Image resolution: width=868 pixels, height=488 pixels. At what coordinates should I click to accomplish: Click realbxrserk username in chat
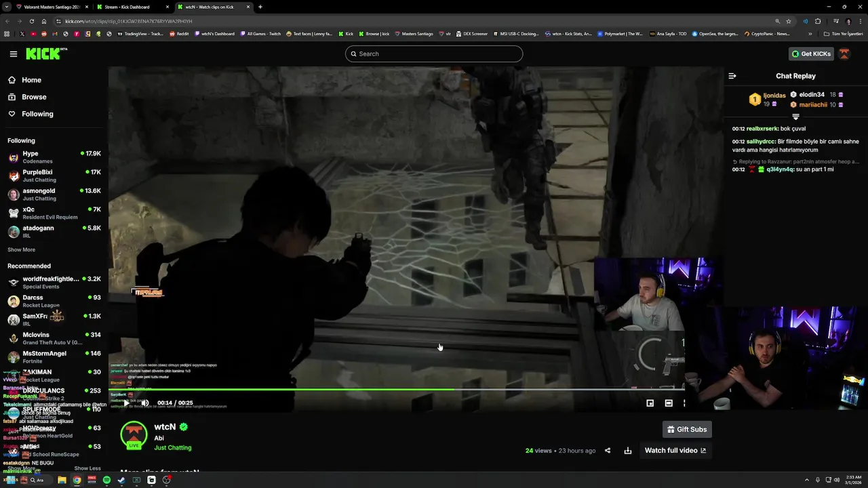click(762, 129)
